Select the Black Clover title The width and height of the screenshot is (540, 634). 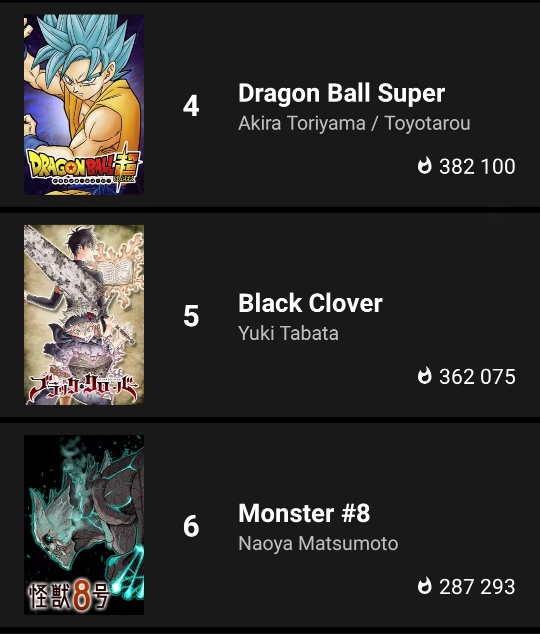tap(310, 303)
